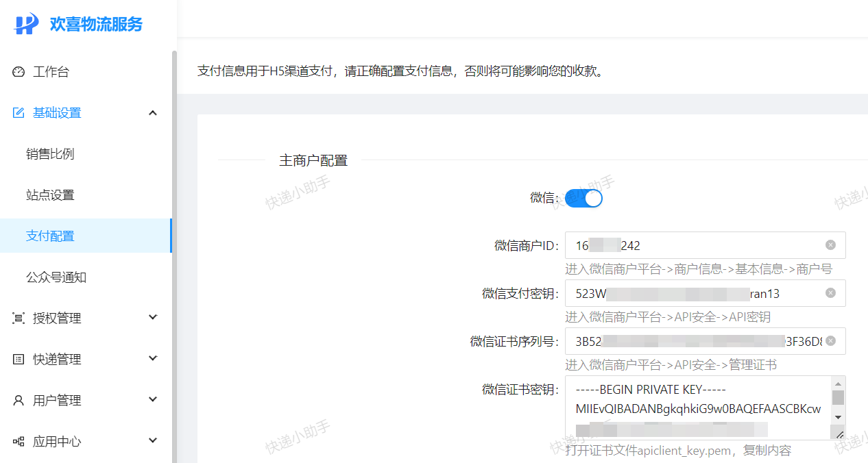
Task: Expand the 快递管理 menu chevron
Action: click(153, 358)
